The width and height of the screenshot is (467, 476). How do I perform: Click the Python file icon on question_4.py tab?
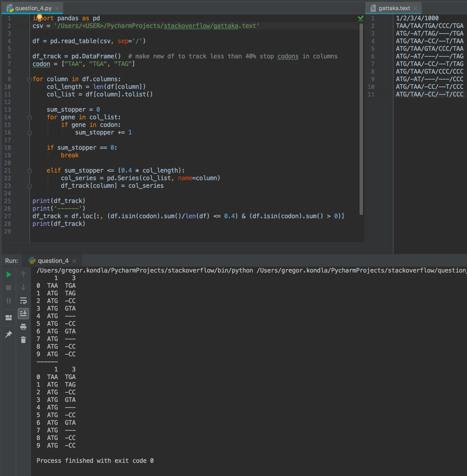click(10, 8)
